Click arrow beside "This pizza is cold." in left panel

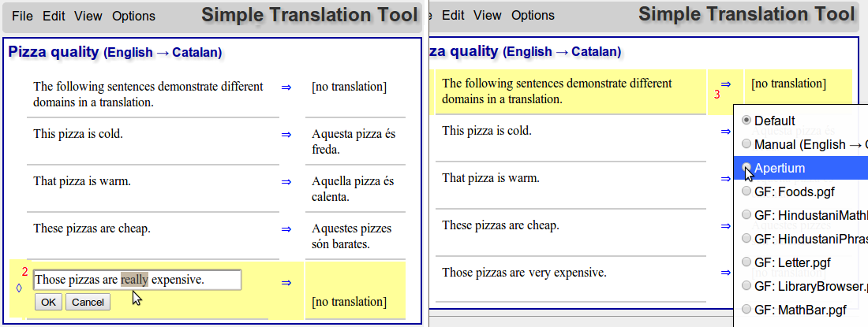[286, 135]
